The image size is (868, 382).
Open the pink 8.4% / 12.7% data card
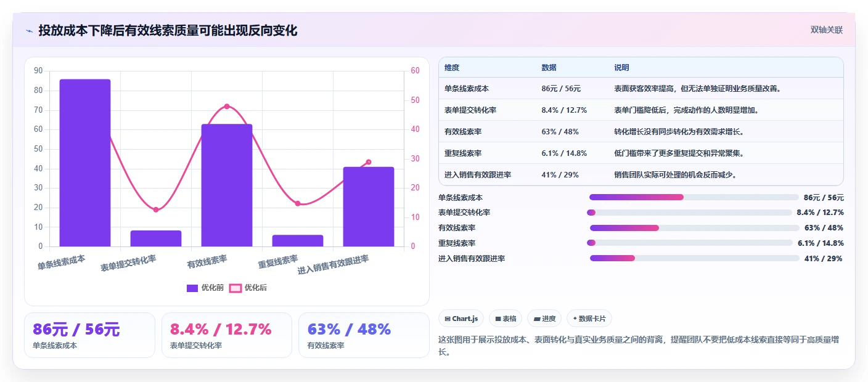pos(227,335)
